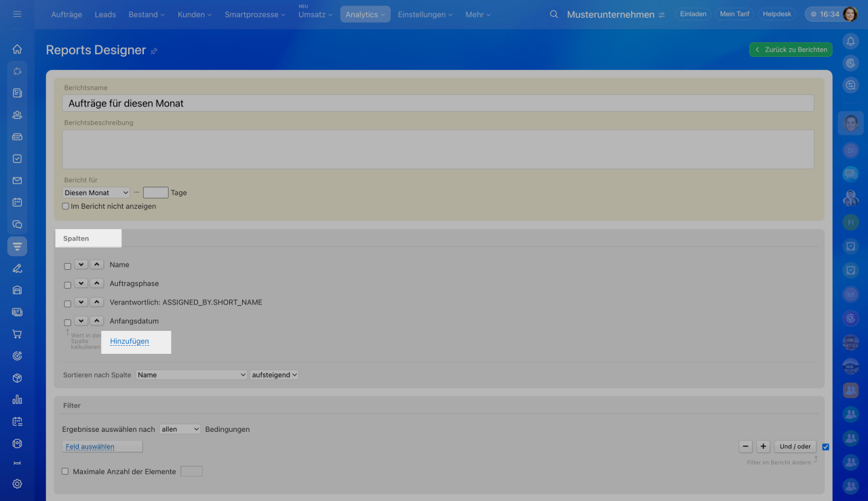Open the 'Diesen Monat' period dropdown

(x=96, y=193)
